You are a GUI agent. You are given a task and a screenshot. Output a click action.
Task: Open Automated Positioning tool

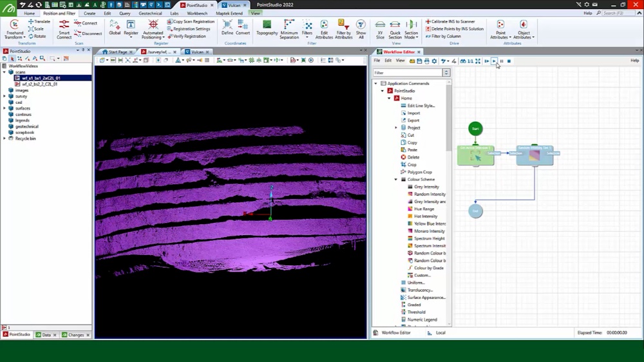click(153, 29)
